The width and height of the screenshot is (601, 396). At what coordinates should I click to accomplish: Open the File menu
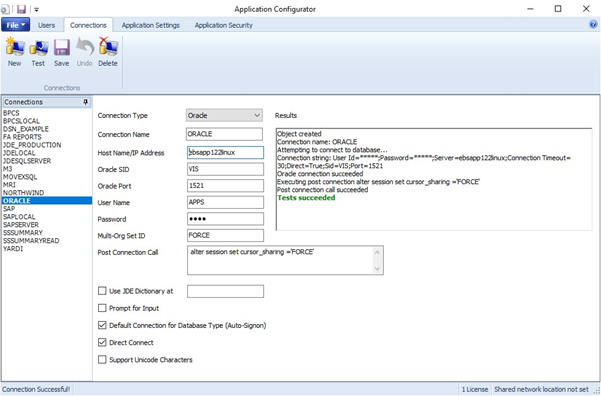(x=15, y=25)
